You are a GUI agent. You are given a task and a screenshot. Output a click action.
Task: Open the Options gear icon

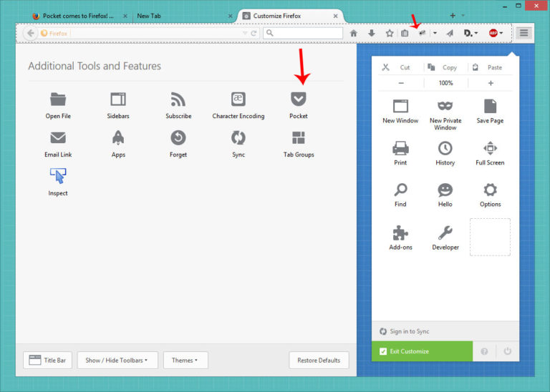click(490, 190)
